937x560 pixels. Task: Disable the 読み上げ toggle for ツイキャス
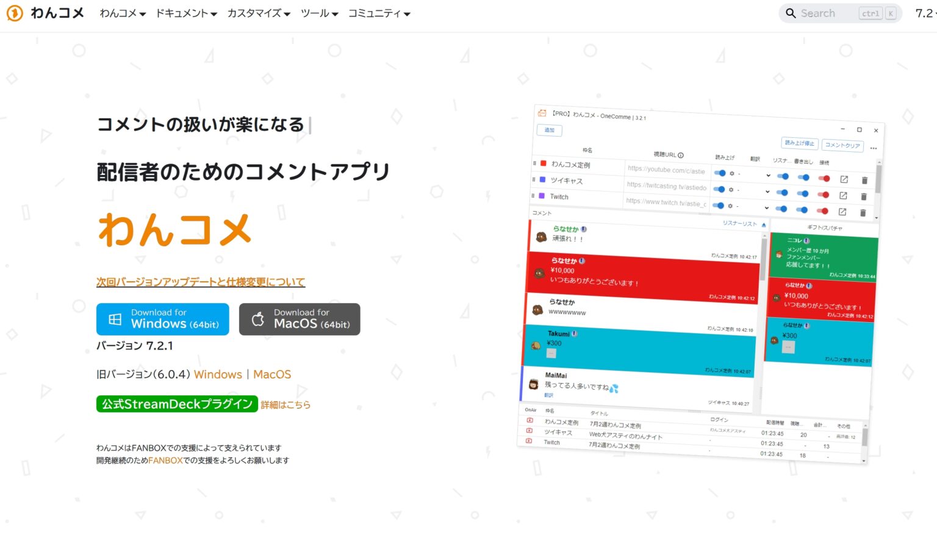719,188
